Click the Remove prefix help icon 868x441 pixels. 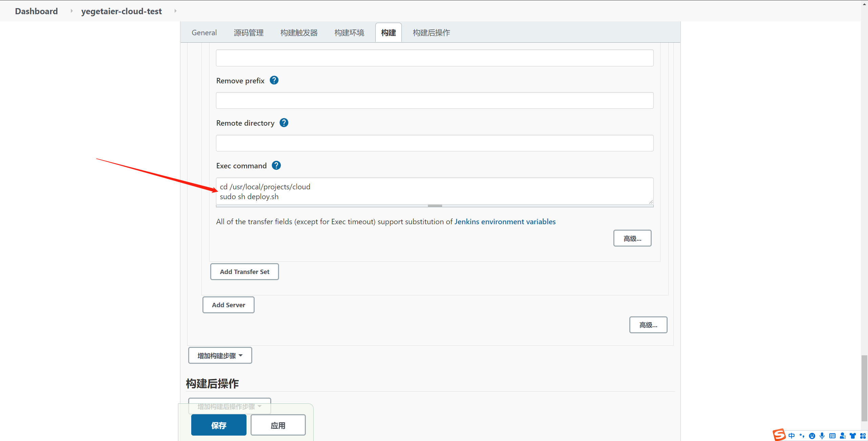click(274, 80)
